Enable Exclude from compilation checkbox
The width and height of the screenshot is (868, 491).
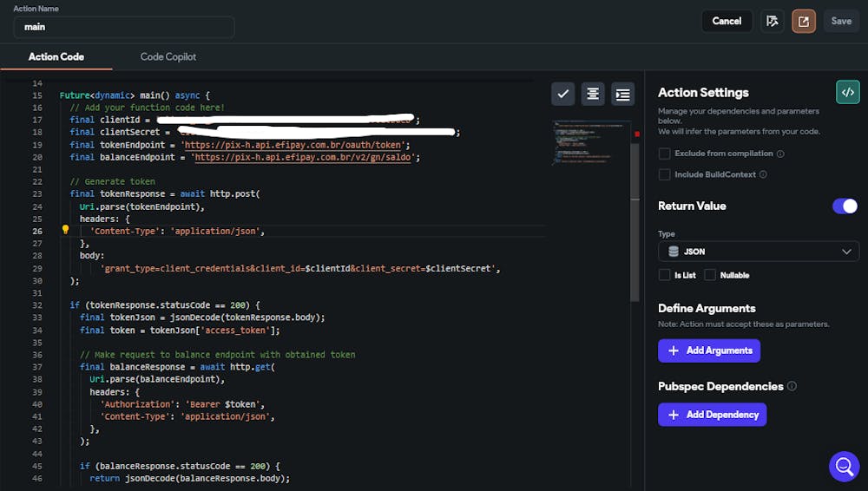click(x=665, y=154)
